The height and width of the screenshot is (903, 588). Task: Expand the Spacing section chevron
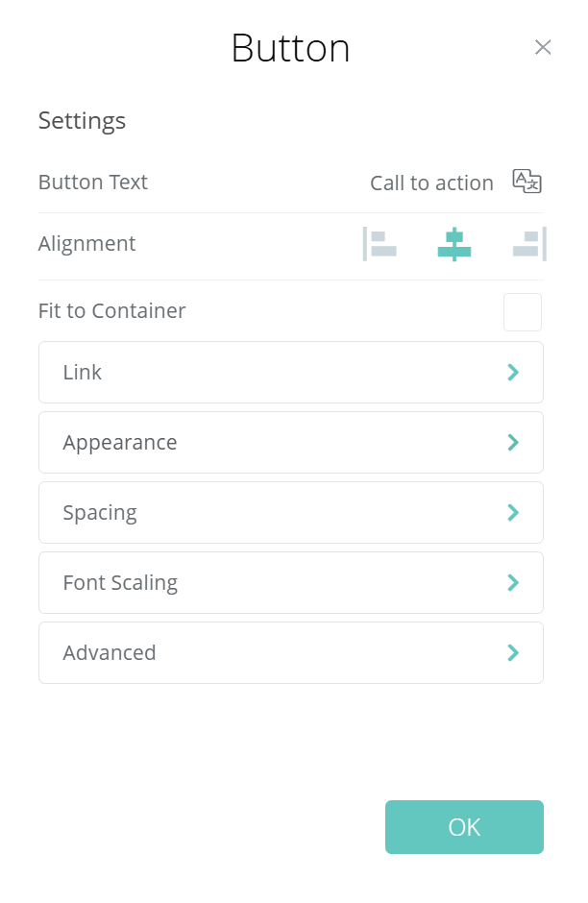pyautogui.click(x=513, y=512)
